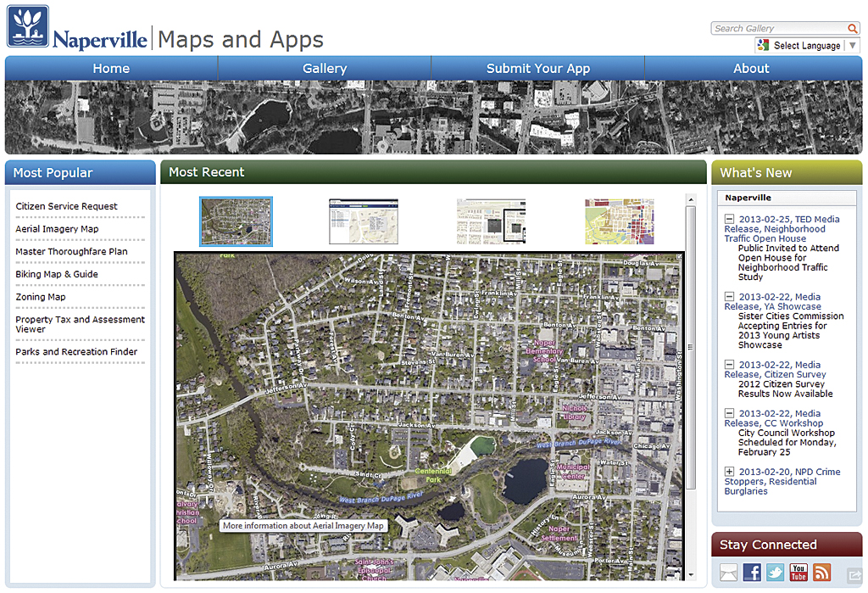Collapse the CC Workshop news item
This screenshot has width=868, height=593.
tap(730, 413)
